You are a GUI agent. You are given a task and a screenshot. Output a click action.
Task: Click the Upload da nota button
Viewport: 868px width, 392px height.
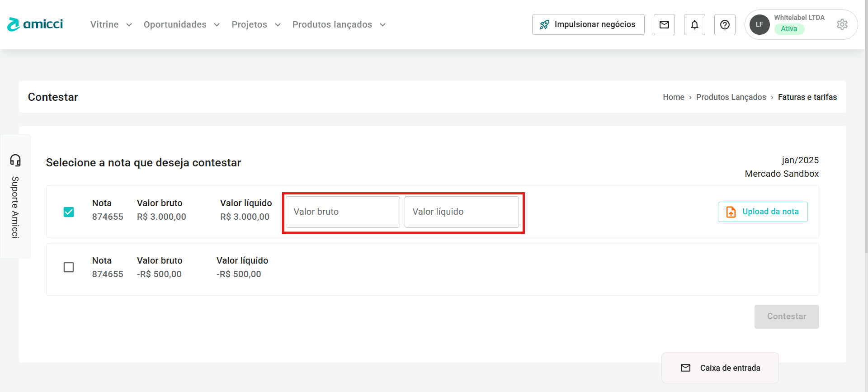coord(763,212)
